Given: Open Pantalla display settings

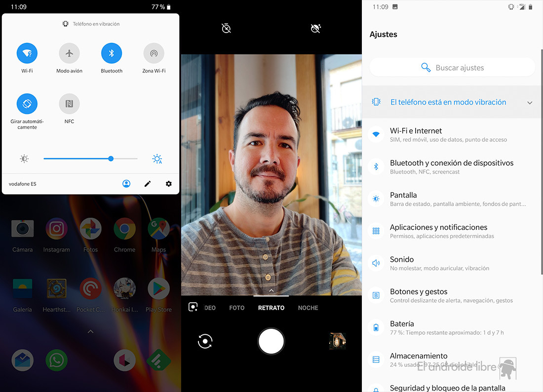Looking at the screenshot, I should [x=452, y=199].
